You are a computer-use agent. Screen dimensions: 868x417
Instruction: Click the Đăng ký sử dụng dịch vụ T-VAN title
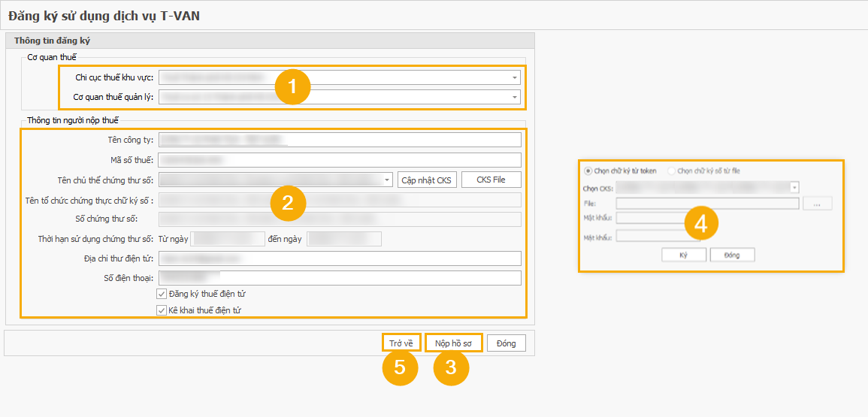coord(104,16)
